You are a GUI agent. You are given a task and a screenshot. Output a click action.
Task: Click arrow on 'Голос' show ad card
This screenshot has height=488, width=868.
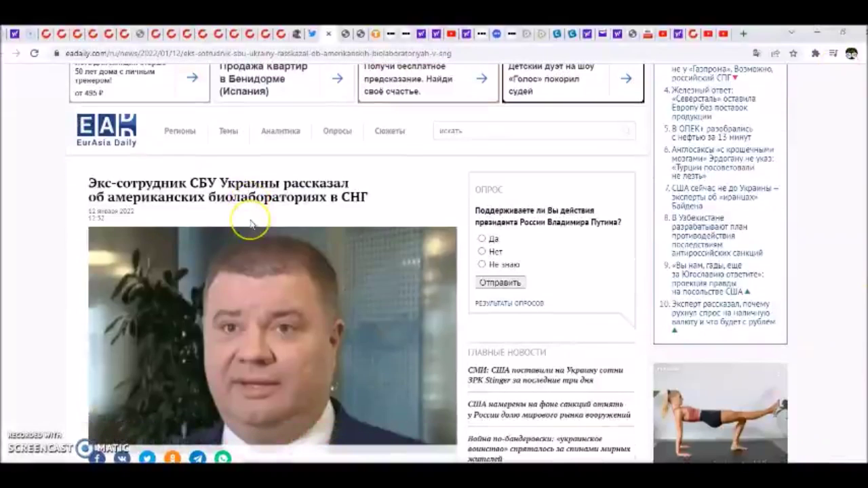point(626,79)
